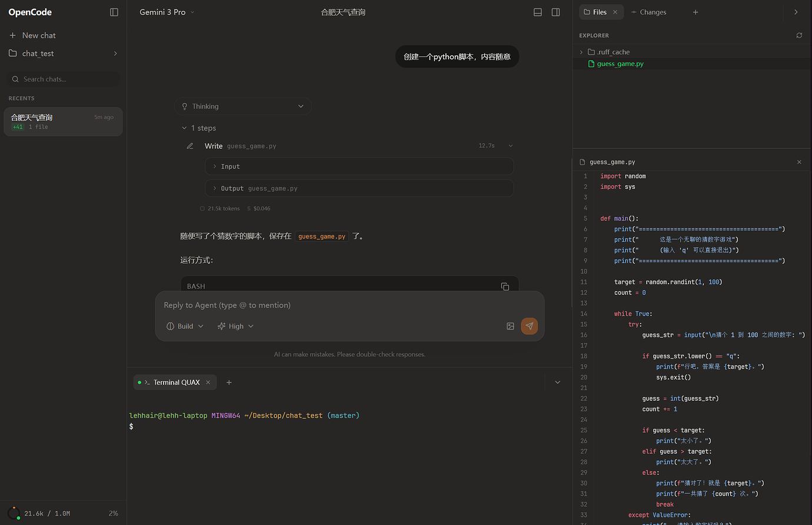Expand the Input row

359,167
